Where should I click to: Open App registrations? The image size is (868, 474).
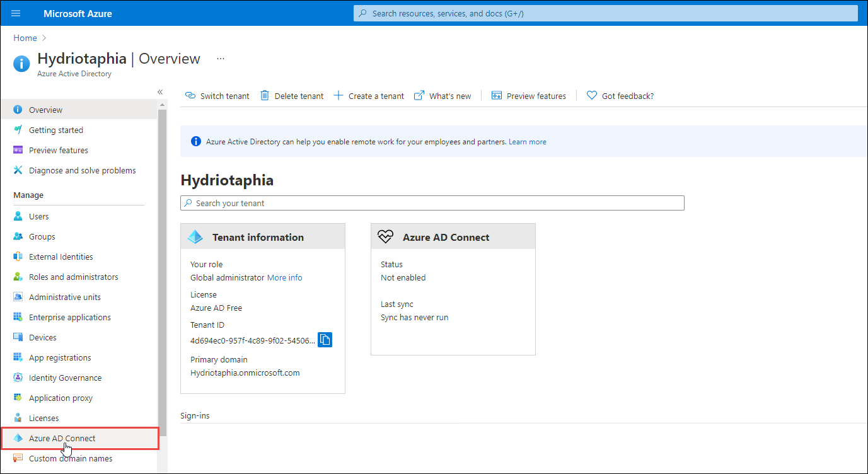tap(59, 357)
